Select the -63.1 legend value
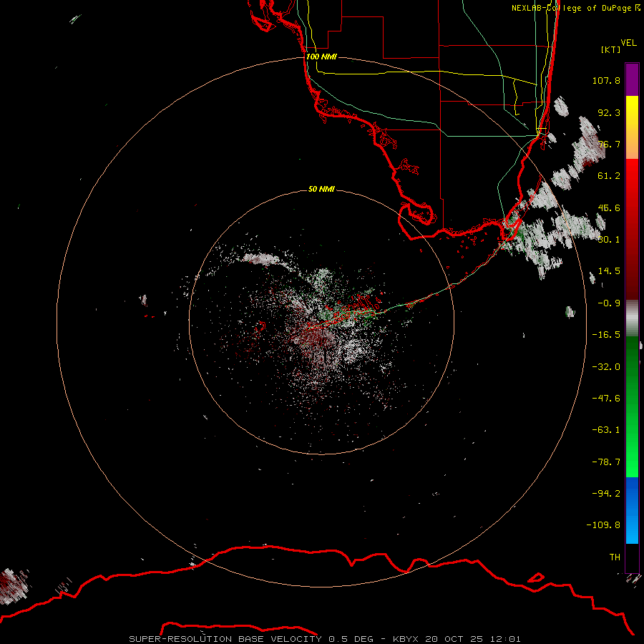Screen dimensions: 644x644 [606, 430]
